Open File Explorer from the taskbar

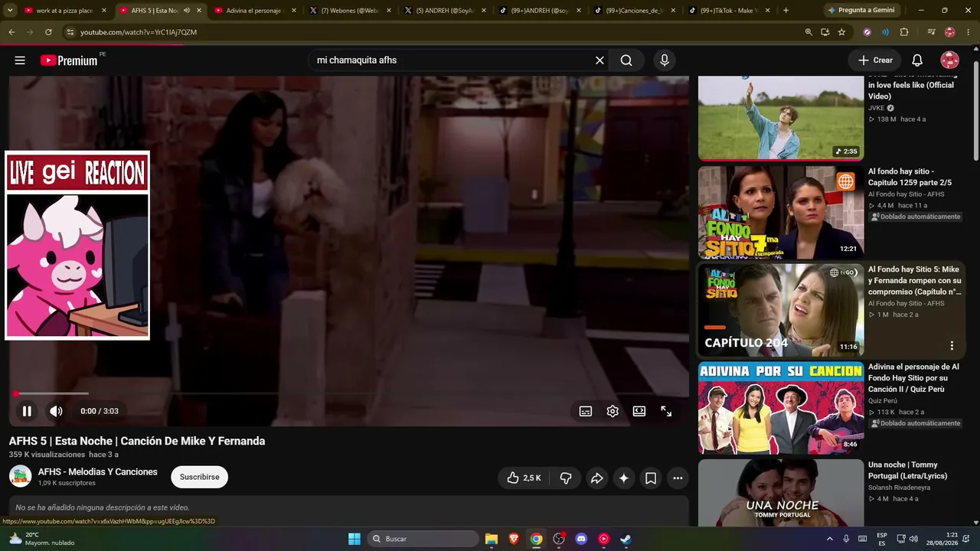click(x=492, y=539)
